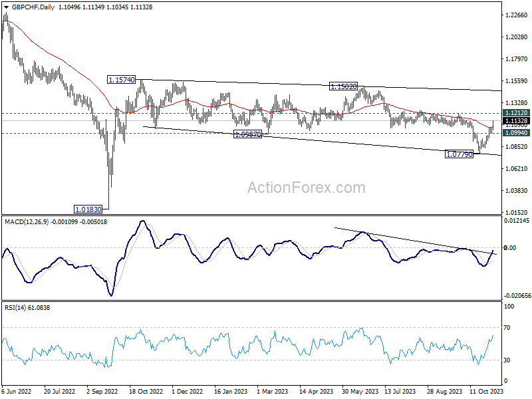Select the 1.07790 price label

click(459, 154)
